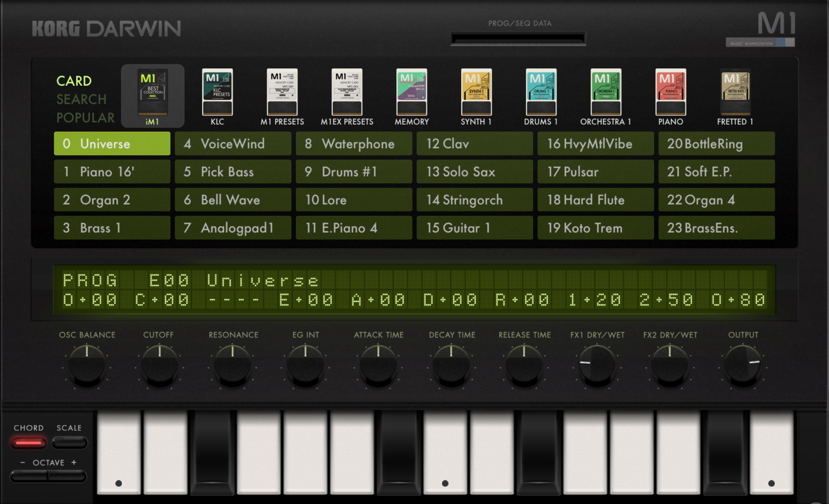Viewport: 829px width, 504px height.
Task: Click the PROG/SEQ DATA card slot
Action: pyautogui.click(x=518, y=39)
